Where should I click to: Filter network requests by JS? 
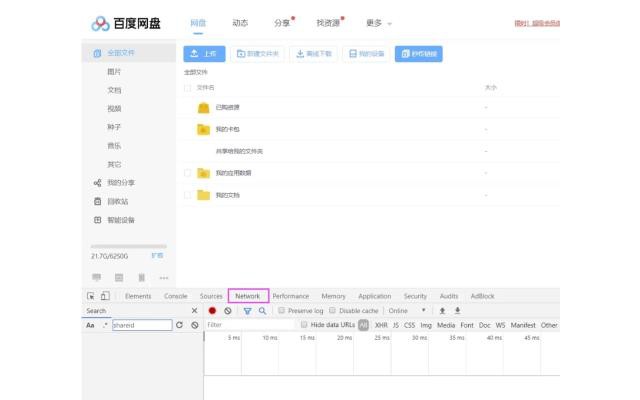click(396, 325)
